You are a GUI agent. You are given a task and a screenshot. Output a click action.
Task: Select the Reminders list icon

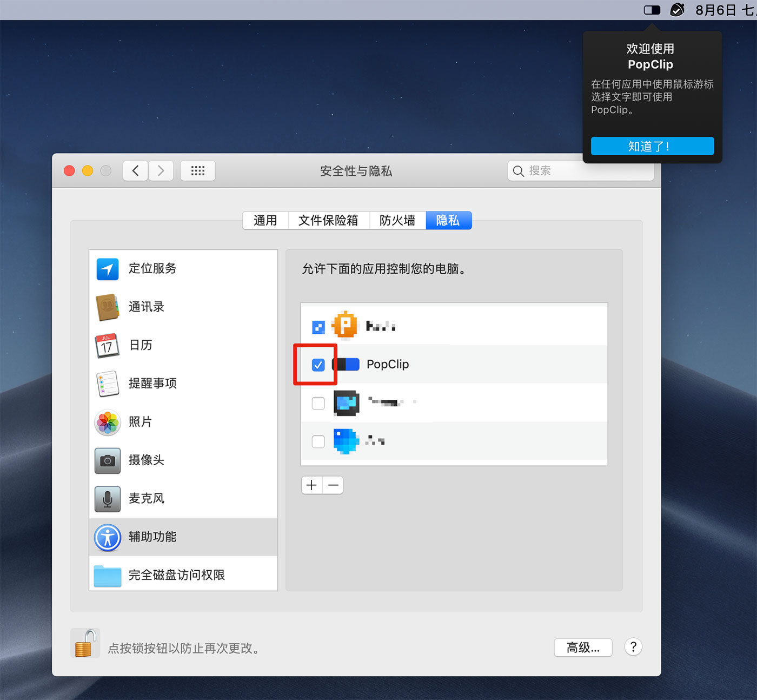click(108, 384)
